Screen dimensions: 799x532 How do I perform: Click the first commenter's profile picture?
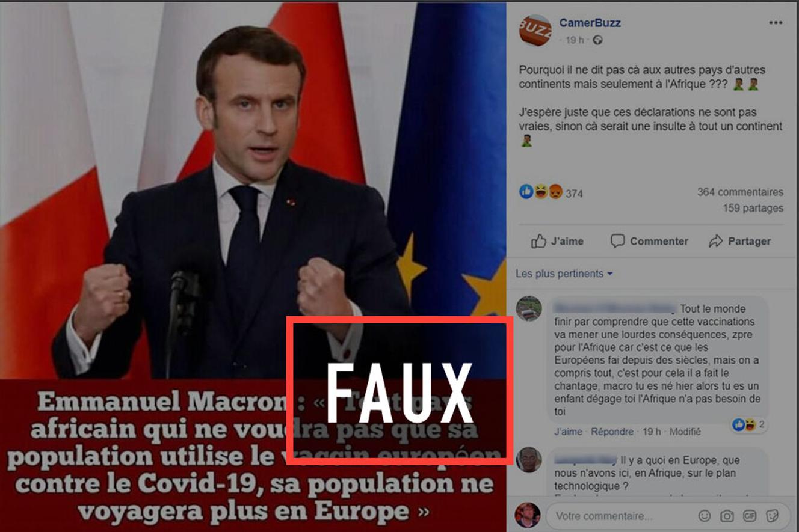tap(529, 308)
